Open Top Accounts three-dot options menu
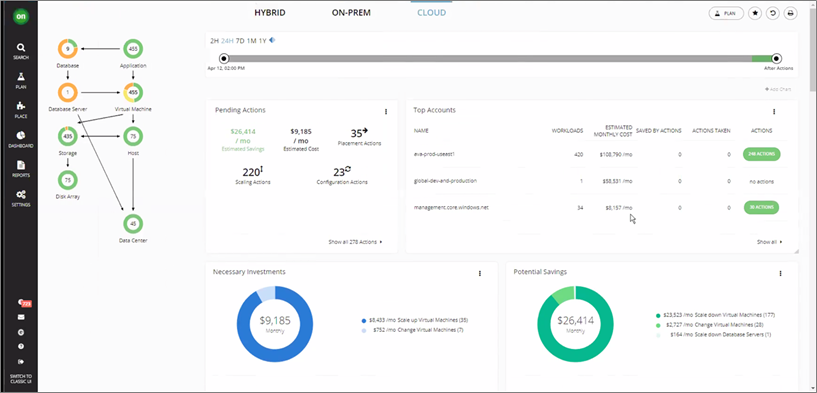The height and width of the screenshot is (393, 817). 774,112
